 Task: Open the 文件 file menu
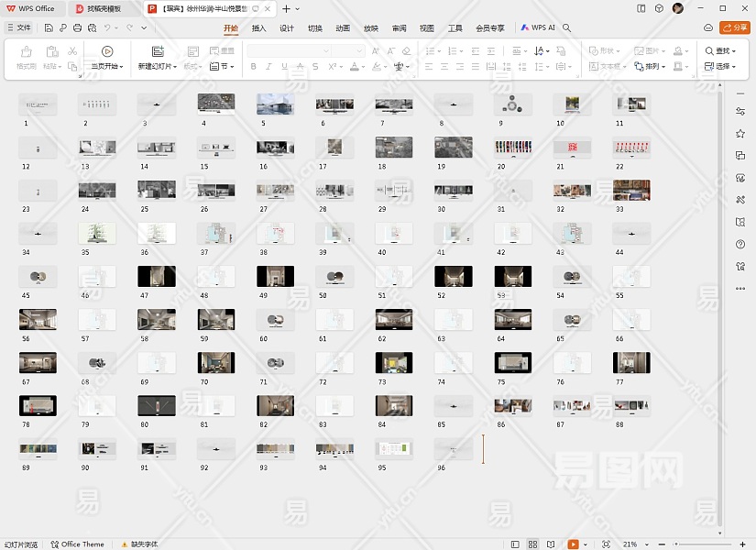pyautogui.click(x=19, y=28)
